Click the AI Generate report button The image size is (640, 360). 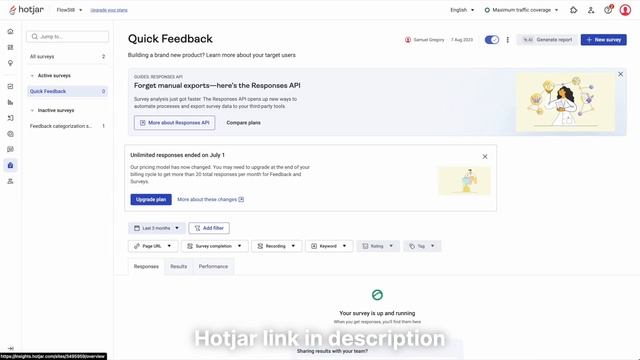pos(547,40)
